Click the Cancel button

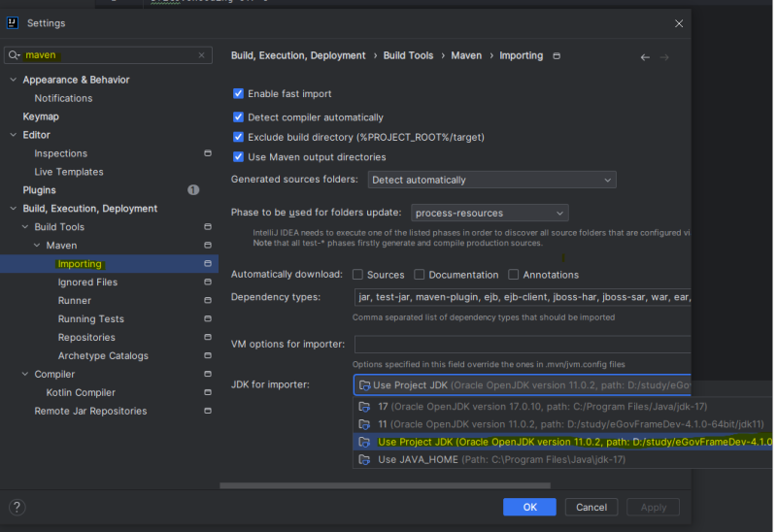(x=591, y=507)
